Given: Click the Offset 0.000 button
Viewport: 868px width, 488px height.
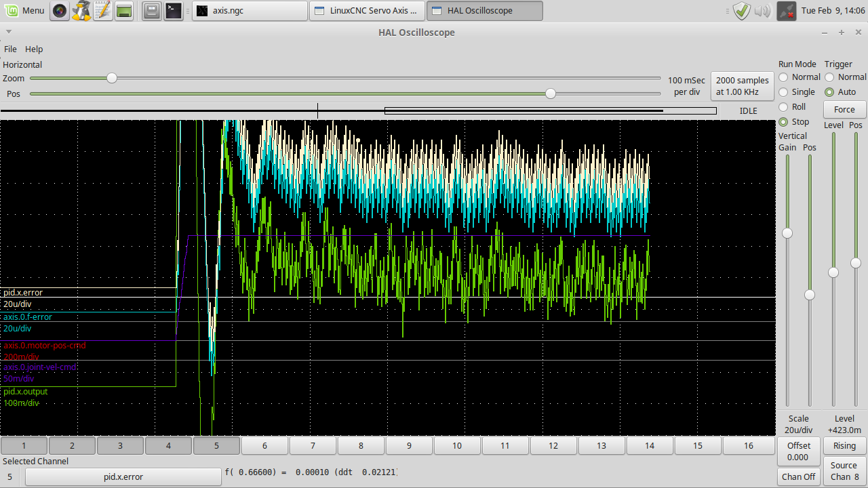Looking at the screenshot, I should 798,451.
